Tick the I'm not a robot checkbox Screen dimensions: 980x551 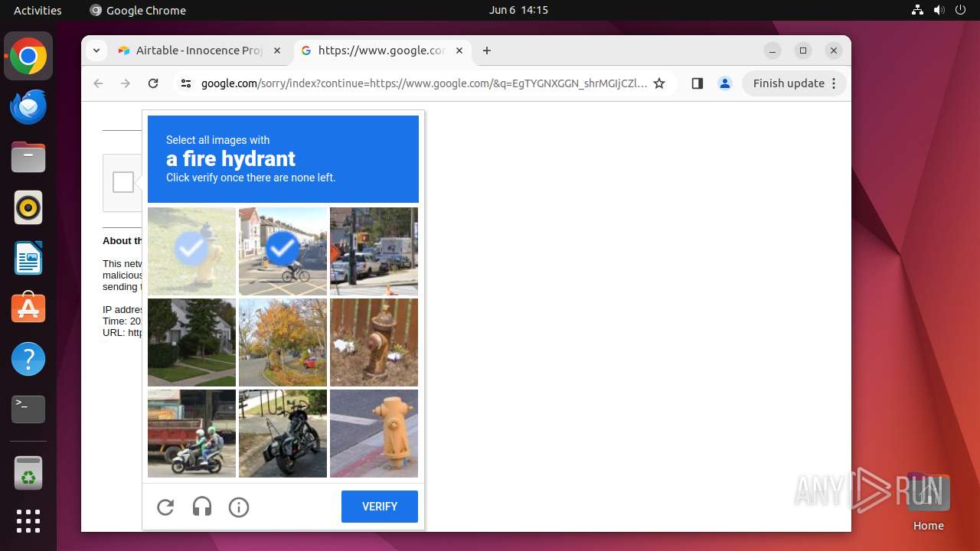[x=123, y=182]
